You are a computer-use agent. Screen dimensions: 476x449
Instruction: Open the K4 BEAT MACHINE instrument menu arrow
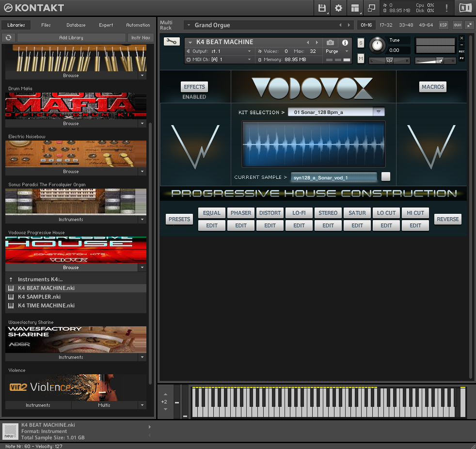[190, 43]
